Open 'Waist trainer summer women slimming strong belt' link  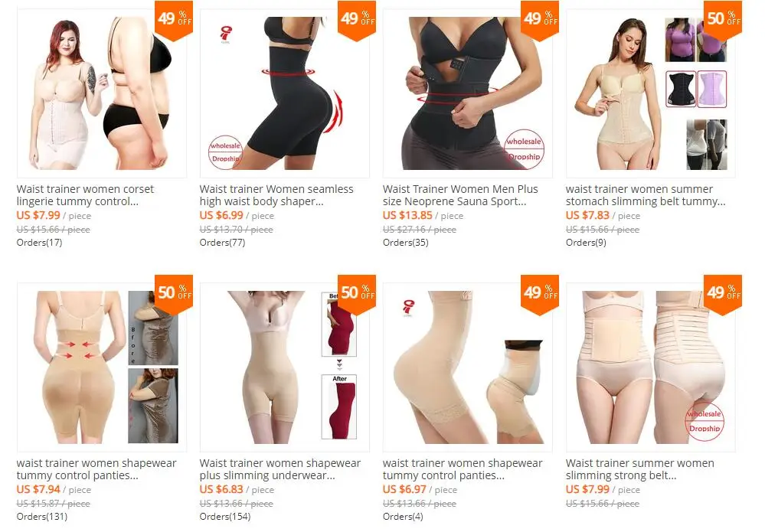[x=639, y=469]
